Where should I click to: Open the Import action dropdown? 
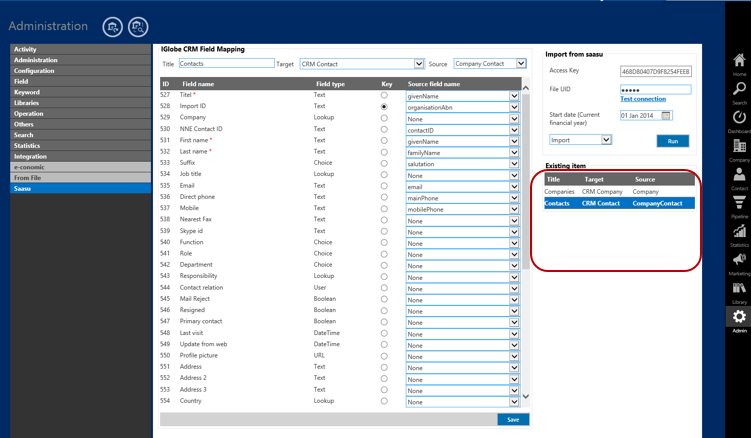click(581, 140)
